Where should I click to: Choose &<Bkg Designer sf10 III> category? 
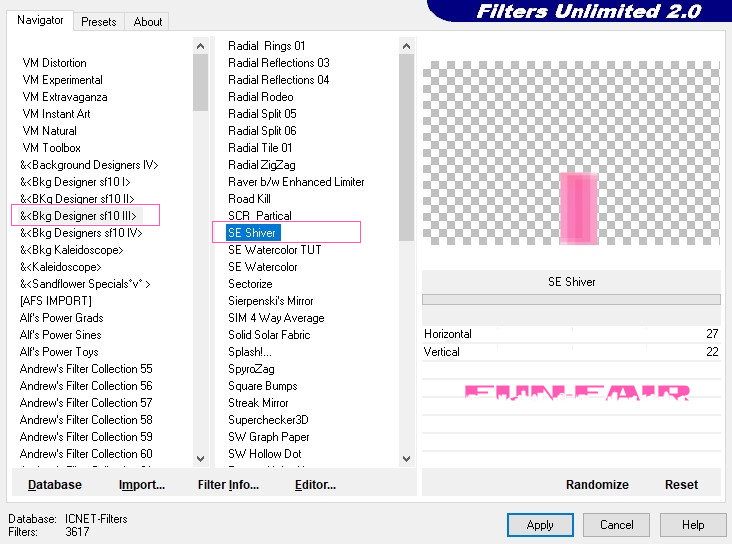(x=78, y=216)
